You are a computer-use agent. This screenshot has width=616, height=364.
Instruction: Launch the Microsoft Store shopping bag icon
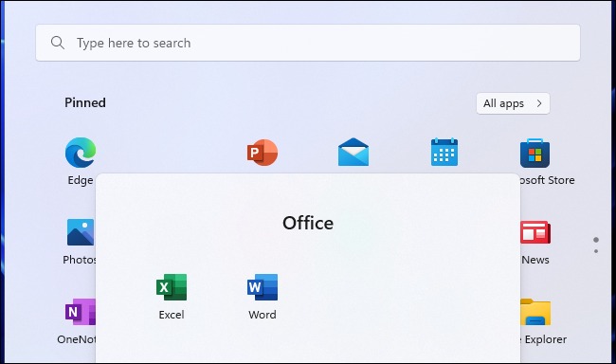pos(534,153)
